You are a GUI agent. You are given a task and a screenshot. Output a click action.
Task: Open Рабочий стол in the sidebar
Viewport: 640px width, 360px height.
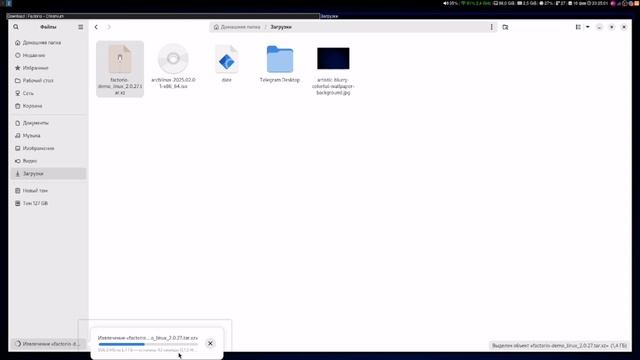point(48,80)
